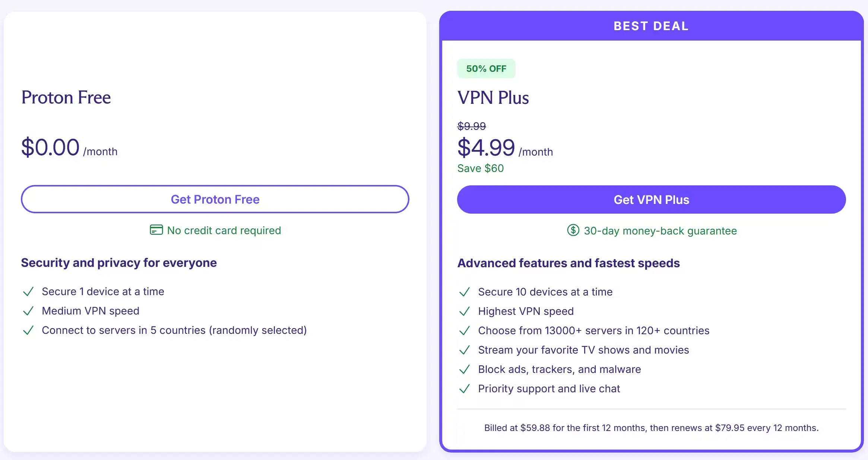Viewport: 868px width, 460px height.
Task: Click checkmark beside "Priority support and live chat"
Action: tap(465, 389)
